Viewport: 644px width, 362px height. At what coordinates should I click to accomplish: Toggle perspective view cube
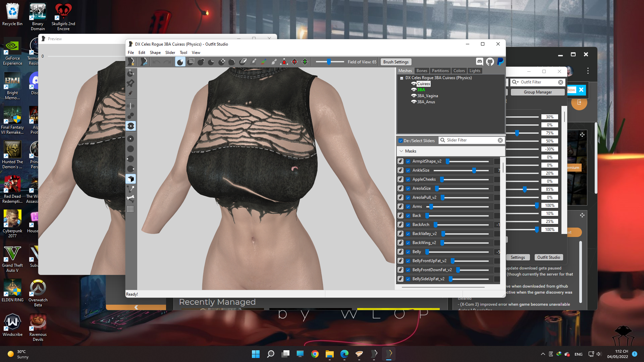[131, 179]
